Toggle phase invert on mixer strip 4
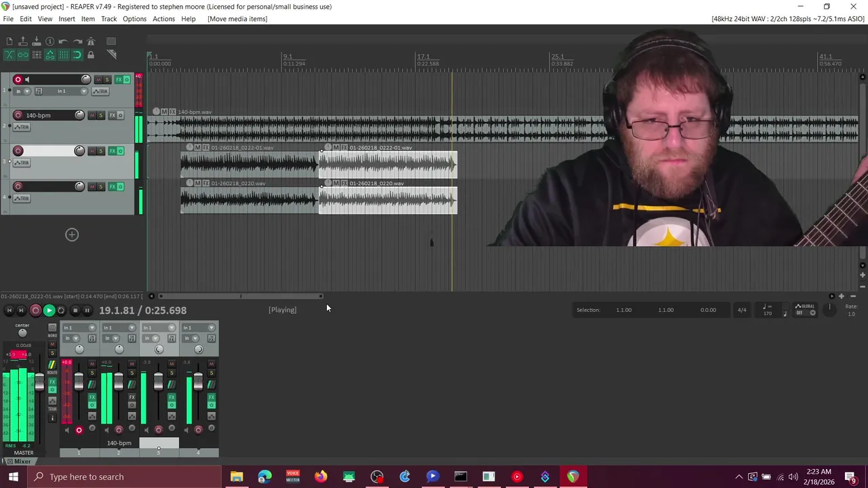This screenshot has width=868, height=488. [211, 428]
